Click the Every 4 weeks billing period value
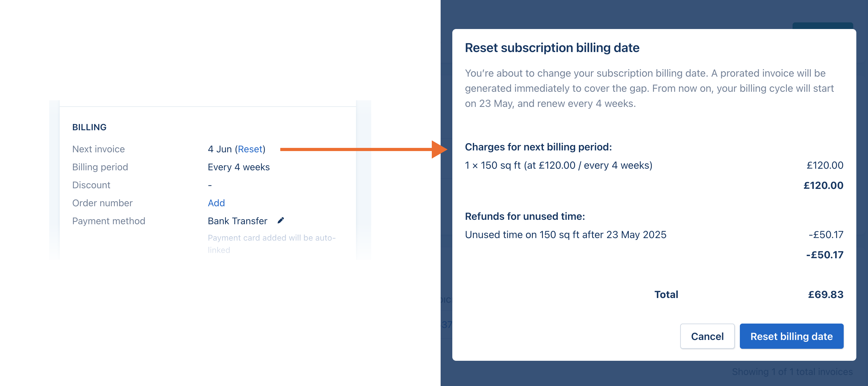This screenshot has width=868, height=386. (x=238, y=167)
